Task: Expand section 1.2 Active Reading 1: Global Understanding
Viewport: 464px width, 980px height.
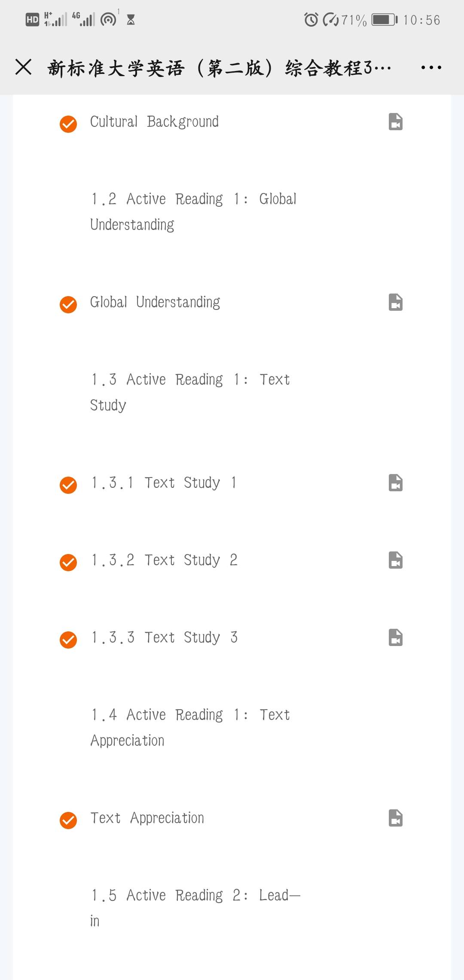Action: 193,211
